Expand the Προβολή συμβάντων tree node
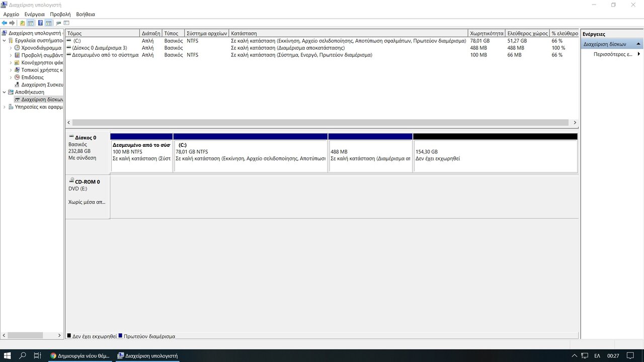 11,55
